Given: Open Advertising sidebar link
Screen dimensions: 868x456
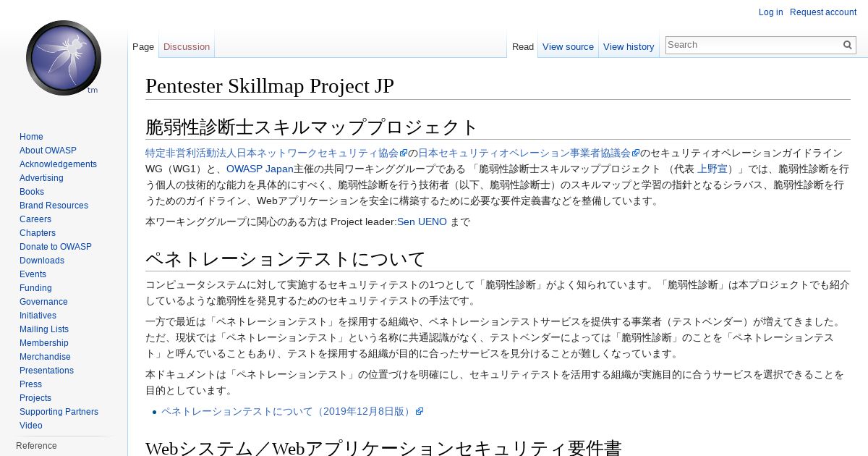Looking at the screenshot, I should (41, 178).
